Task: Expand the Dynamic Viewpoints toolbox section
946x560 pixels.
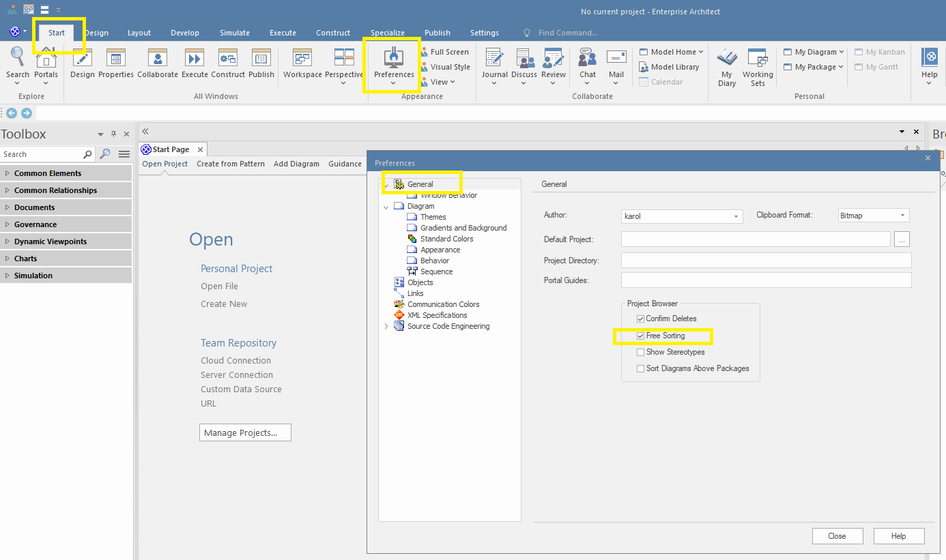Action: [x=66, y=241]
